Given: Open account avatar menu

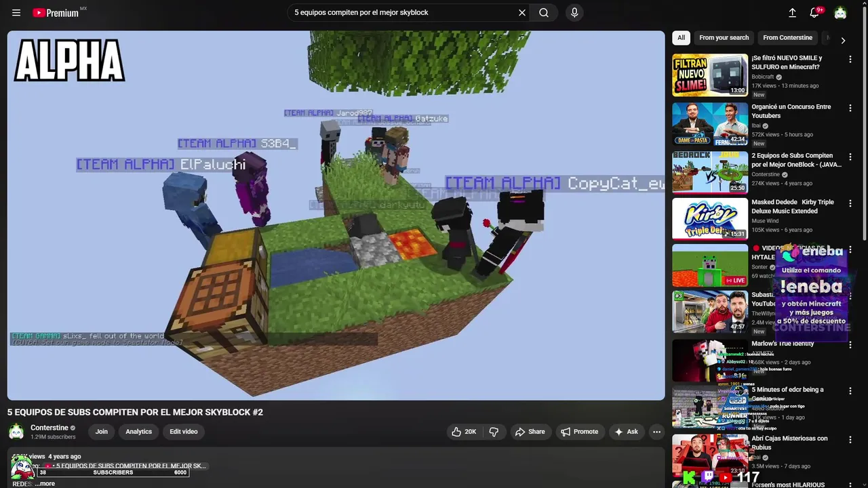Looking at the screenshot, I should 840,12.
